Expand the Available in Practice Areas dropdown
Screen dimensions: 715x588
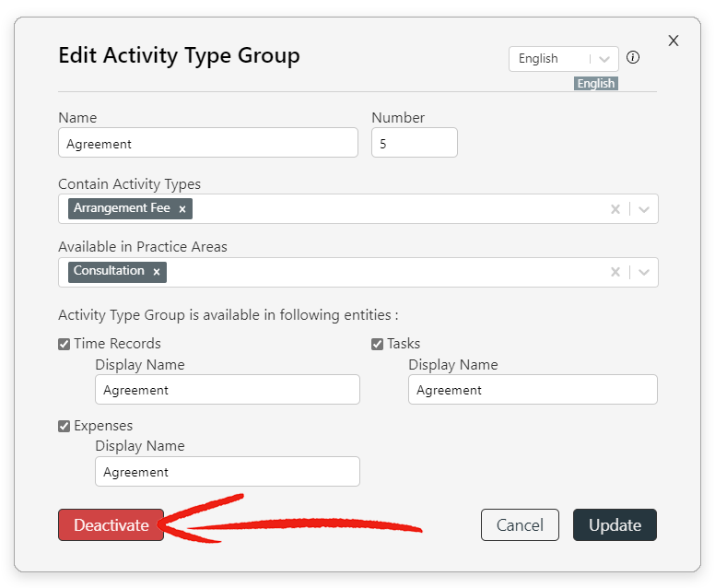(x=643, y=272)
